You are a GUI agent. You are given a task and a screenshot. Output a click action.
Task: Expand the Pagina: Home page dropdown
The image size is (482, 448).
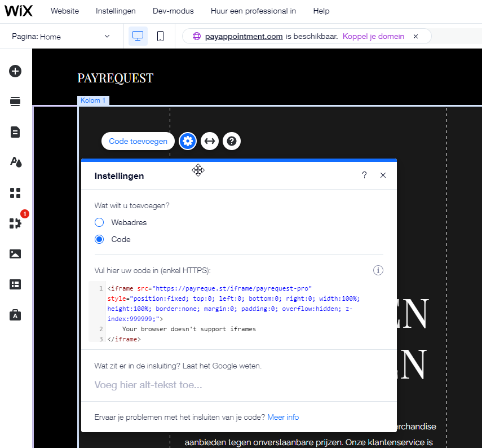[61, 36]
